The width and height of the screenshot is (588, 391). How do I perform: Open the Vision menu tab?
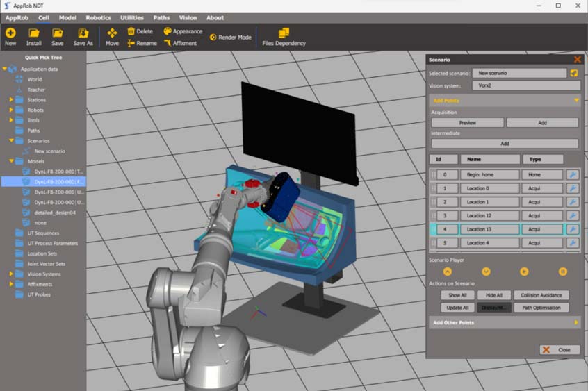pos(188,17)
